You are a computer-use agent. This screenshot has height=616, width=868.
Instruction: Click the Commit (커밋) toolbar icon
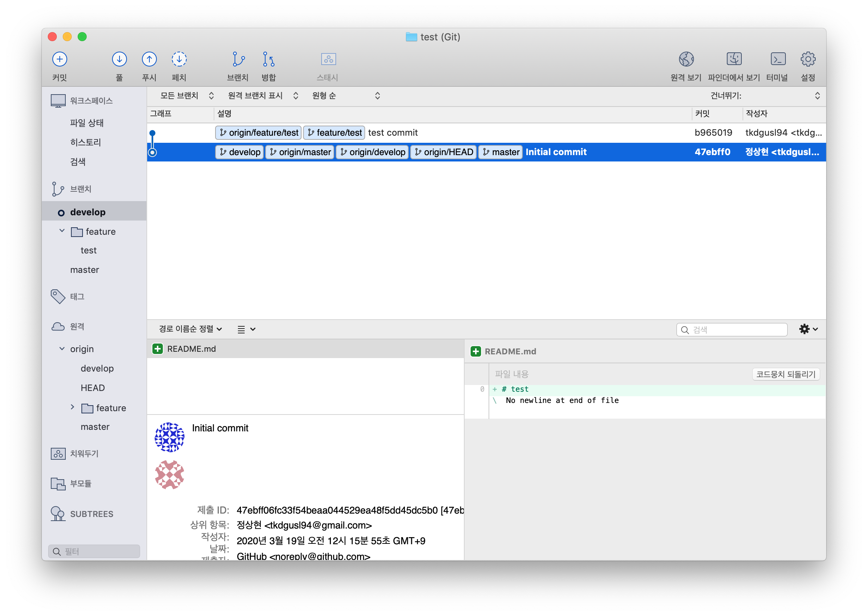coord(59,59)
